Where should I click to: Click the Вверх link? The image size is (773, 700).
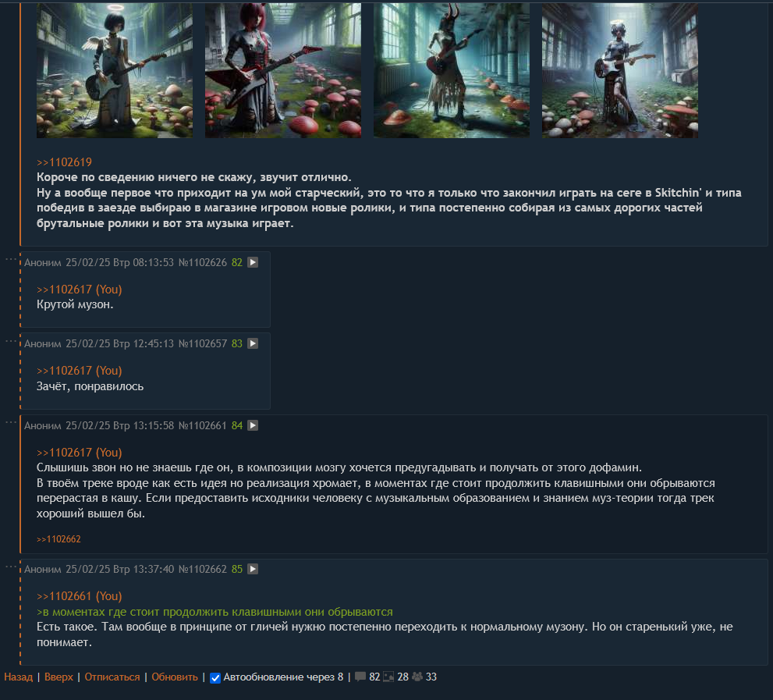pos(59,677)
